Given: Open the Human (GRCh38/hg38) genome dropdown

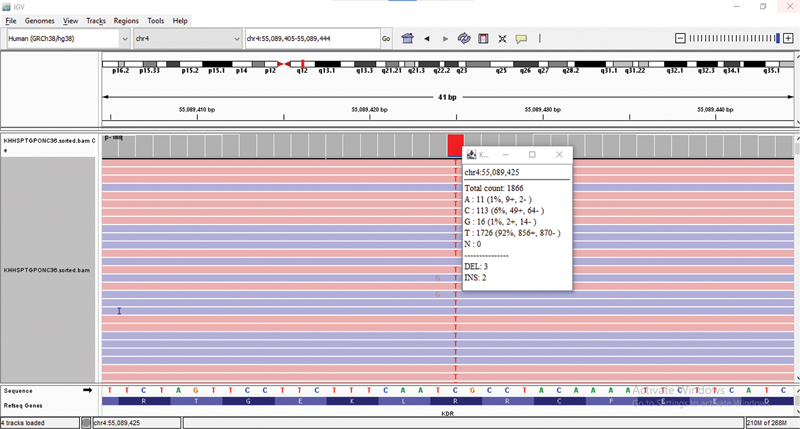Looking at the screenshot, I should (124, 38).
